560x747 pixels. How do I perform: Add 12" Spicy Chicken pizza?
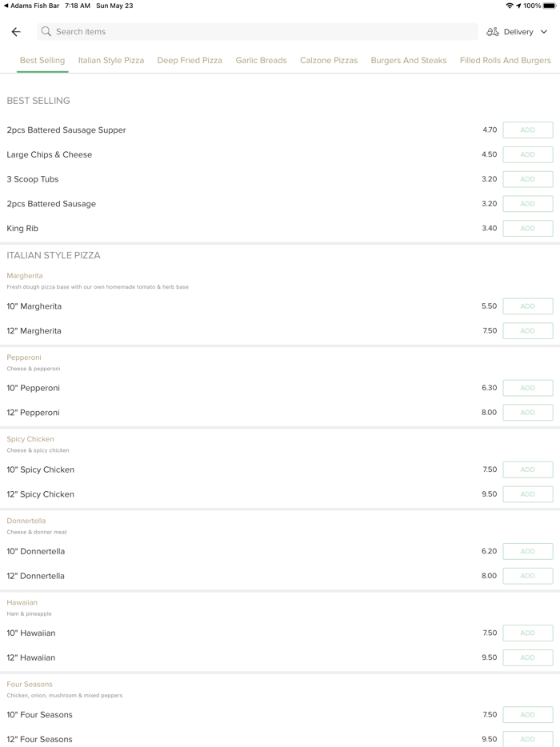click(x=527, y=494)
